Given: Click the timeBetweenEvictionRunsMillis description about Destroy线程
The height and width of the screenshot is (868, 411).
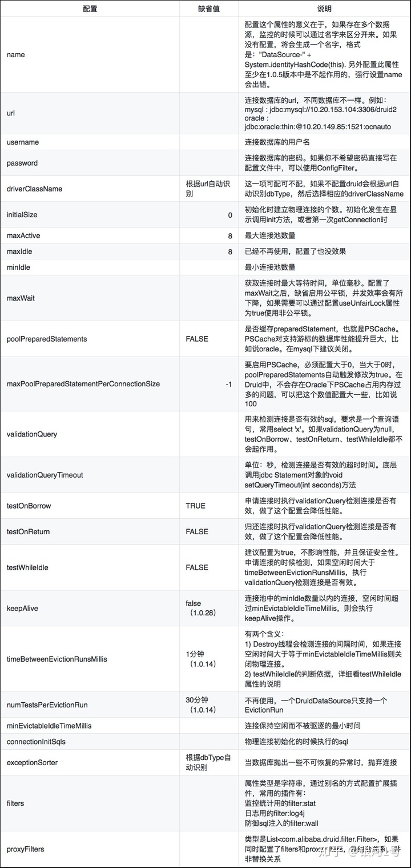Looking at the screenshot, I should coord(323,659).
